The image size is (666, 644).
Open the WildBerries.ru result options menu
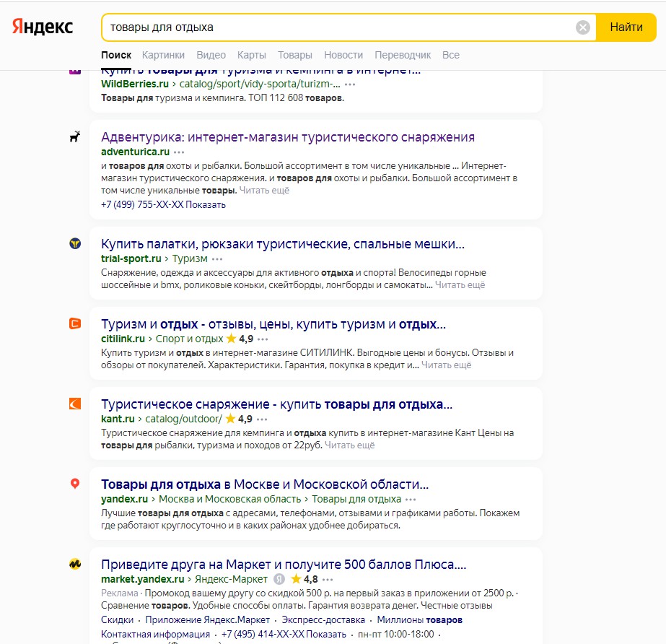click(x=350, y=84)
